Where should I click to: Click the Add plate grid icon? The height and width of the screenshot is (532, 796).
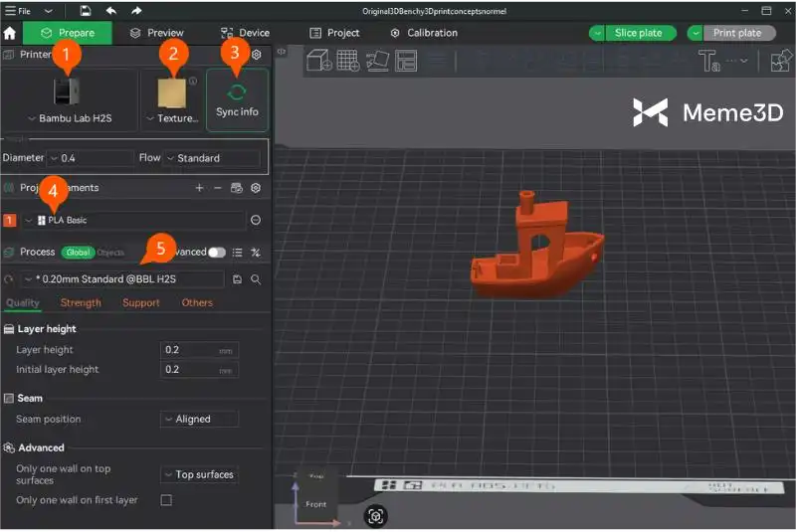[x=348, y=62]
